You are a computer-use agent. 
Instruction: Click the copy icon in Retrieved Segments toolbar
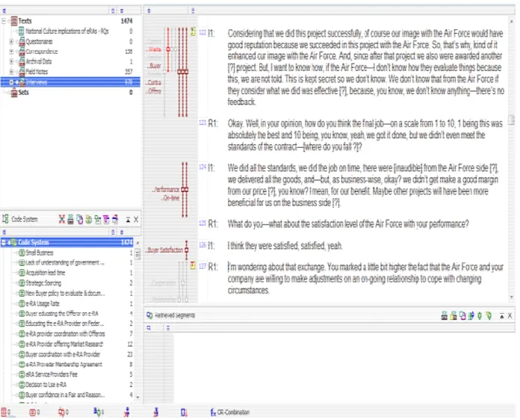(x=462, y=315)
